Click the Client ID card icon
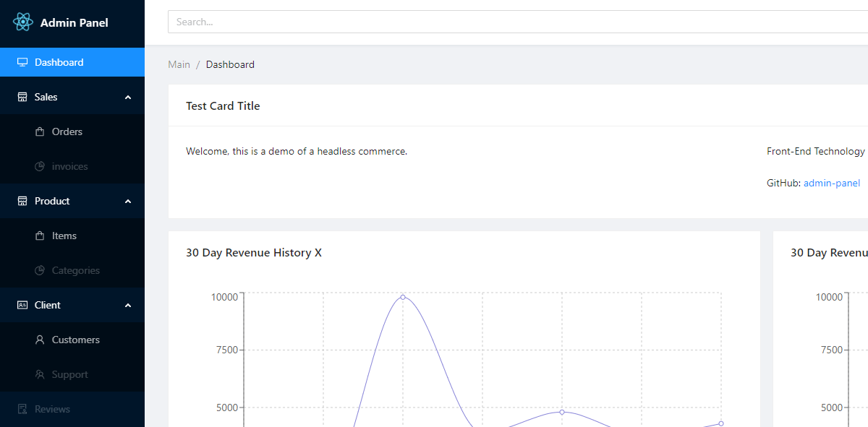The height and width of the screenshot is (427, 868). (22, 305)
